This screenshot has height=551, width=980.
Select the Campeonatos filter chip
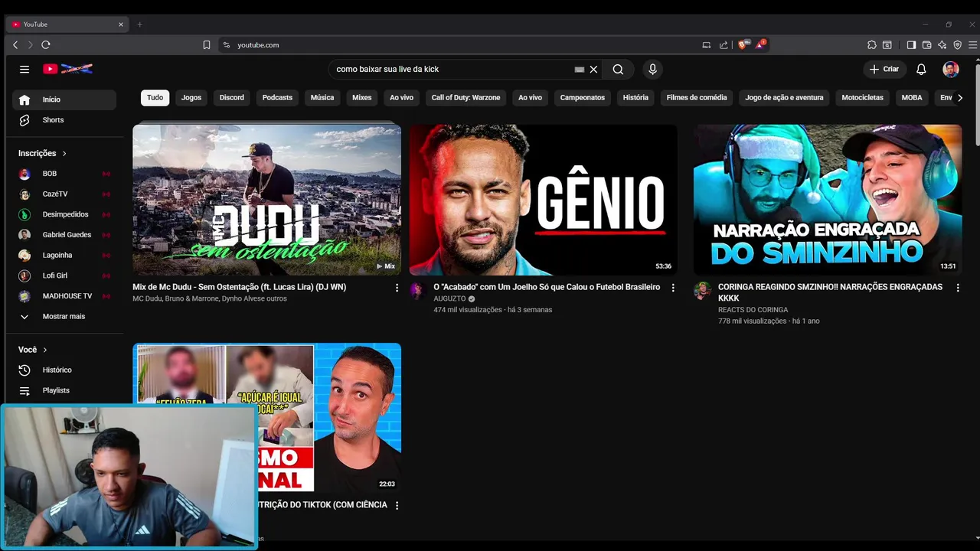click(x=583, y=98)
